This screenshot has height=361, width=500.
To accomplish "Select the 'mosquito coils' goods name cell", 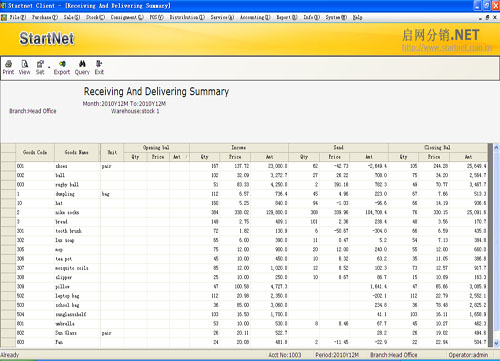I will (x=77, y=268).
